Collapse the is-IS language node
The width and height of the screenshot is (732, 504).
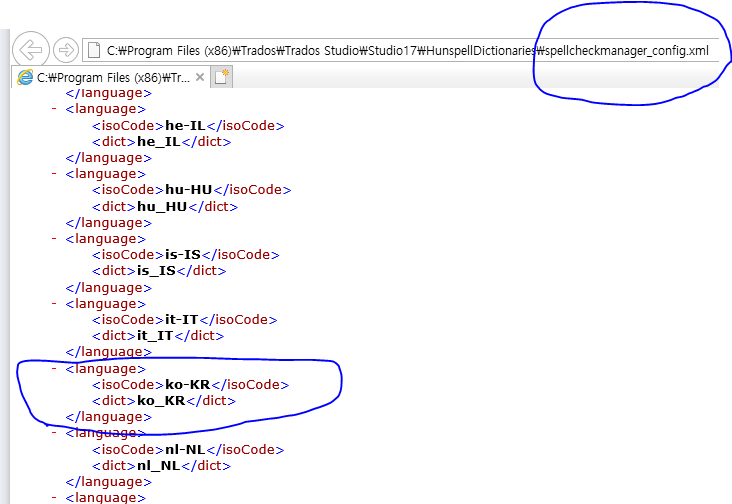tap(54, 238)
